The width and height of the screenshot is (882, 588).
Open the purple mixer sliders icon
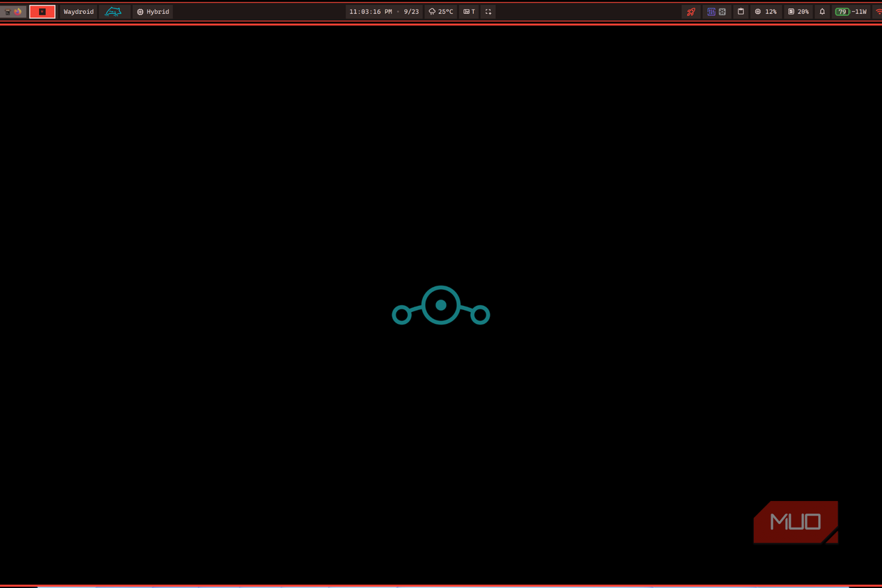click(x=711, y=12)
